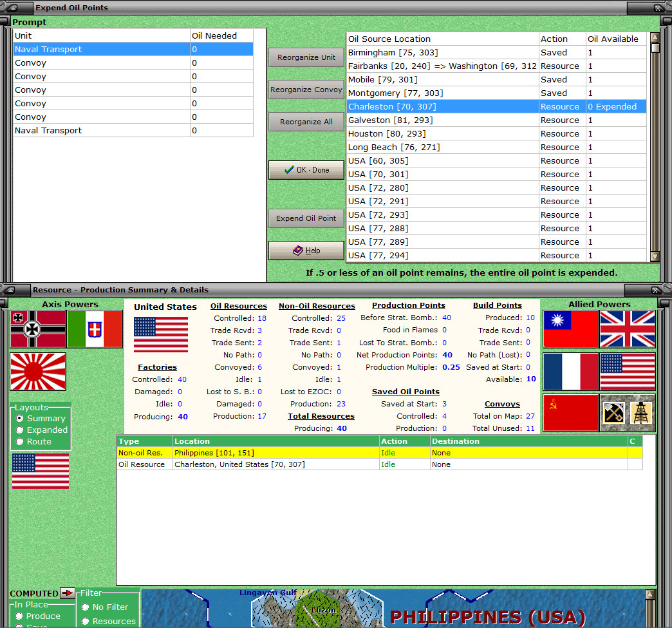Select the German flag in Axis Powers

pyautogui.click(x=38, y=329)
